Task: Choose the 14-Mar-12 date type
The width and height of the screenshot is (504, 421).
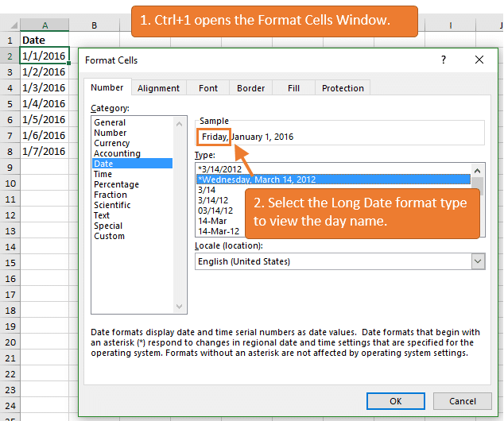Action: [x=219, y=231]
